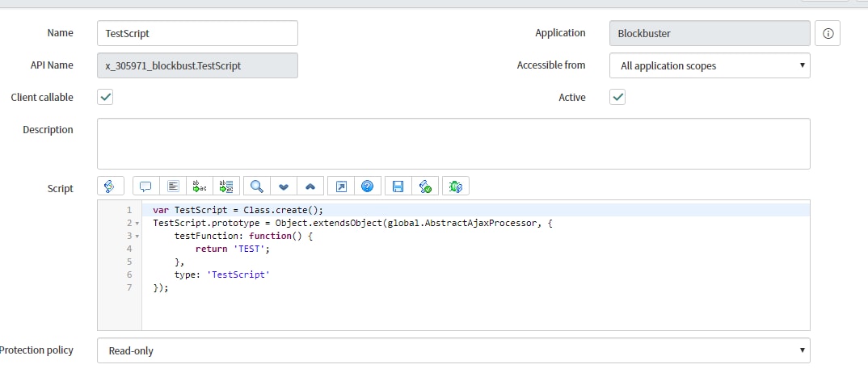Click global.AbstractAjaxProcessor text in line 2

[x=461, y=224]
